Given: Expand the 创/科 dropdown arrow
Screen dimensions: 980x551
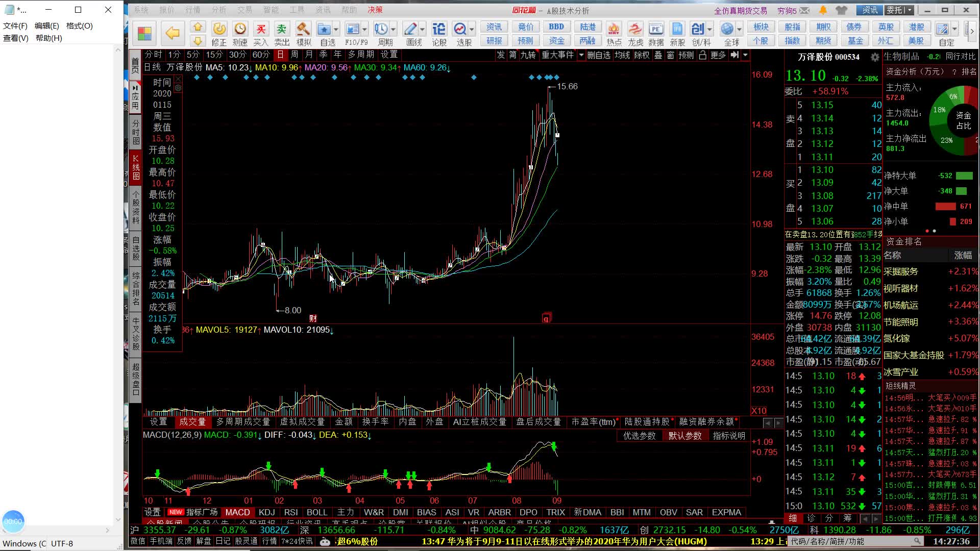Looking at the screenshot, I should [x=710, y=30].
